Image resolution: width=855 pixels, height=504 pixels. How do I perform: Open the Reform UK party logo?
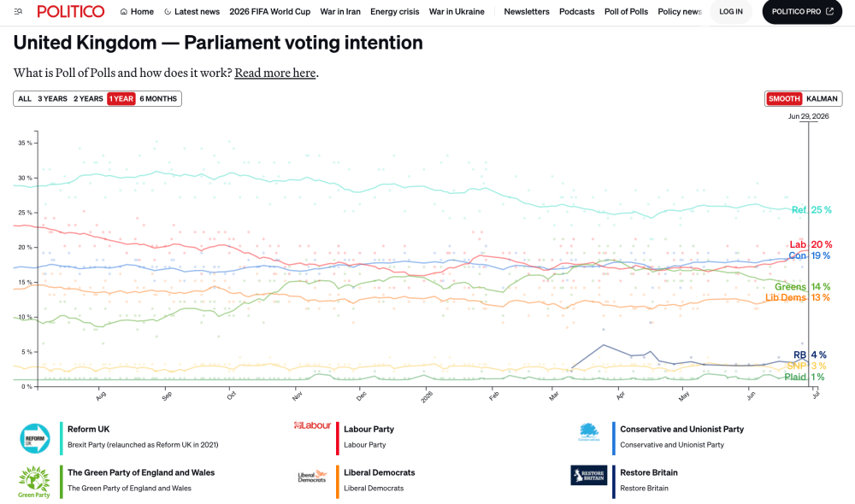tap(35, 438)
